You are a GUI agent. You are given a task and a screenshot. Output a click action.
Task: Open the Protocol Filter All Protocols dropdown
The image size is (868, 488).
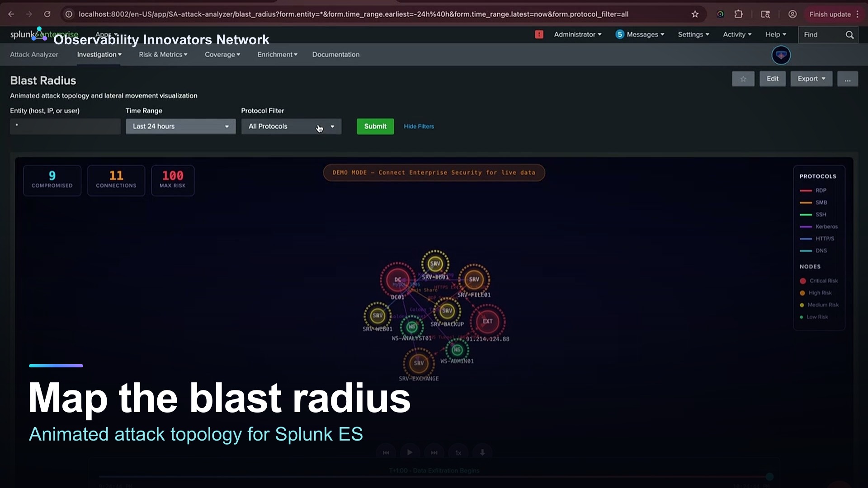tap(291, 127)
